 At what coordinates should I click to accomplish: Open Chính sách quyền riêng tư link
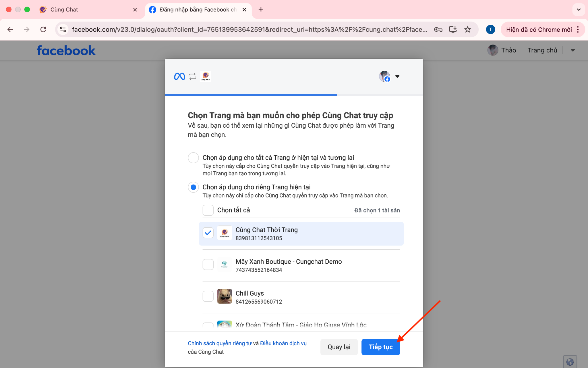[x=220, y=343]
